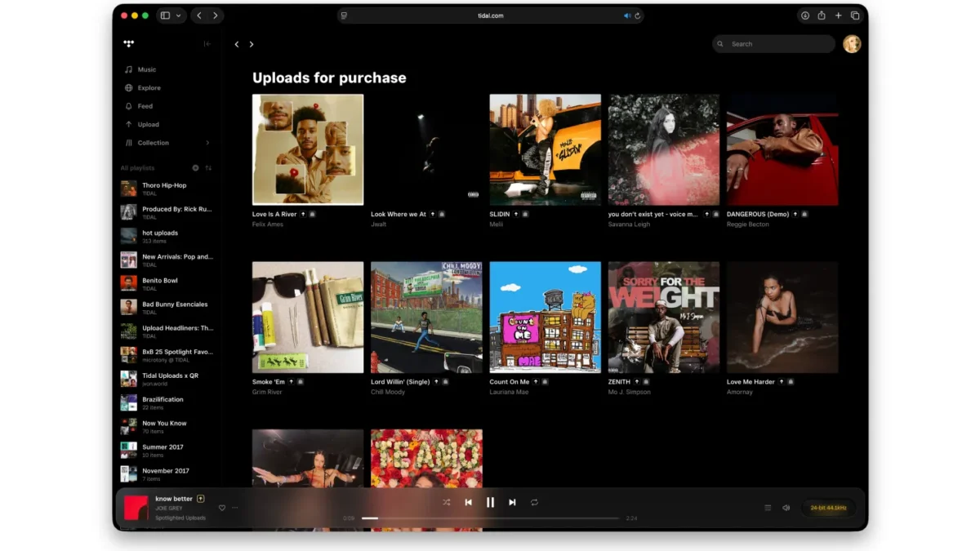Open the user profile avatar

pyautogui.click(x=852, y=44)
